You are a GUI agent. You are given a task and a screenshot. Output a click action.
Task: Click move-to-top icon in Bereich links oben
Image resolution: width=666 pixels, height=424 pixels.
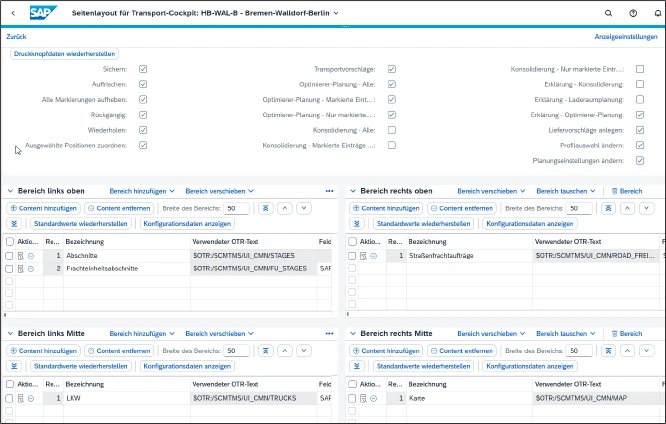(x=264, y=208)
